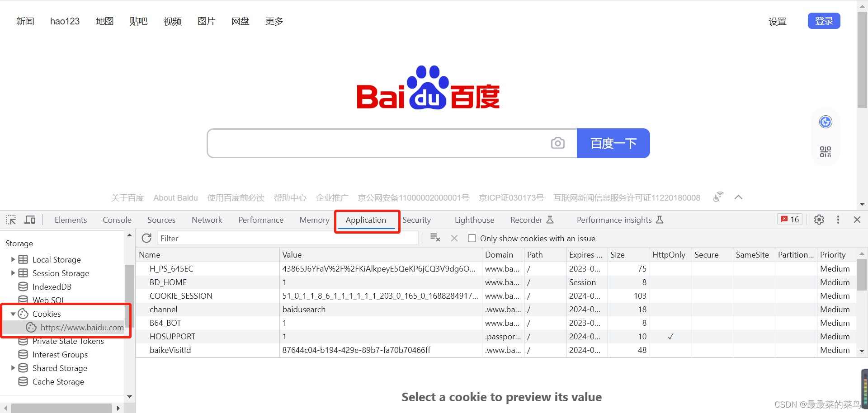Screen dimensions: 868x413
Task: Click the 百度一下 search button
Action: click(x=613, y=143)
